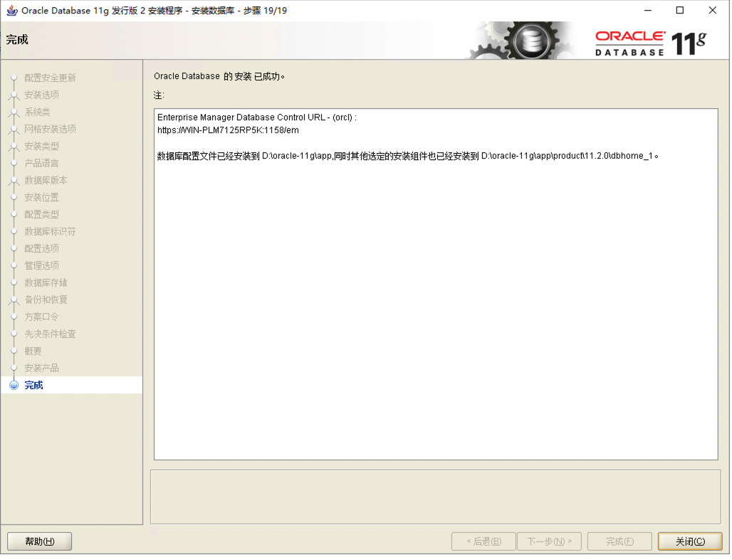The width and height of the screenshot is (732, 560).
Task: Click the 完成 step bullet icon
Action: 14,386
